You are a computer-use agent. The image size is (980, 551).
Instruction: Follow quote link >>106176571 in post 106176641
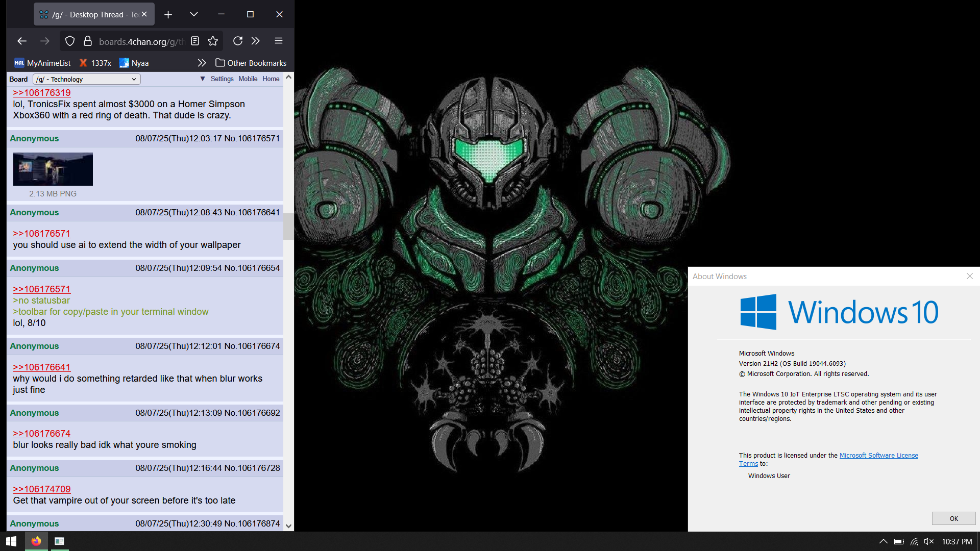[42, 234]
